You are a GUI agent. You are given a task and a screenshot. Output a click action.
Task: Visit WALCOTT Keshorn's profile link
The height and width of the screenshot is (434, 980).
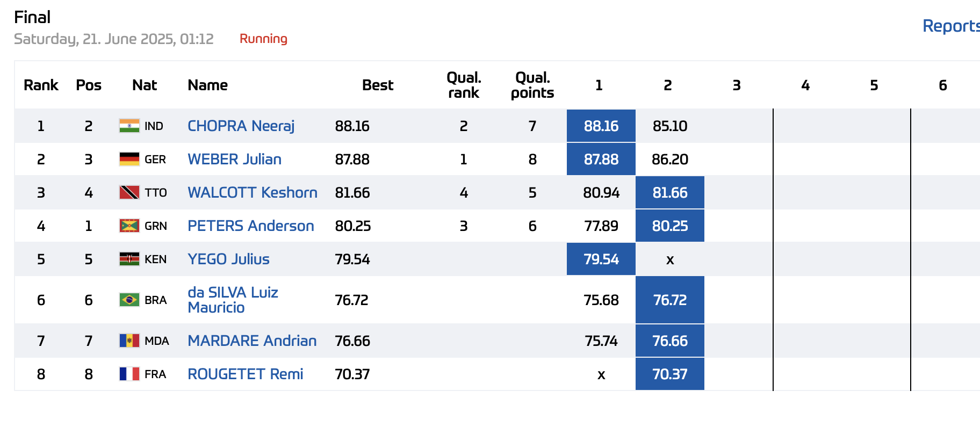coord(252,192)
